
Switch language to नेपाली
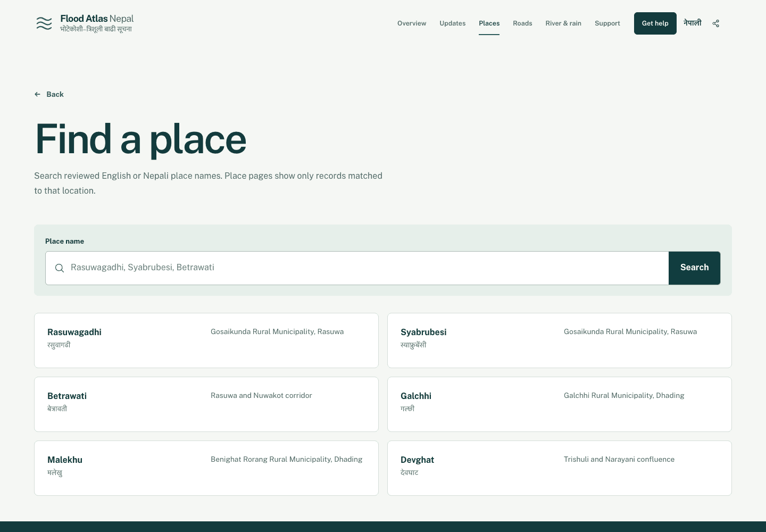tap(693, 23)
